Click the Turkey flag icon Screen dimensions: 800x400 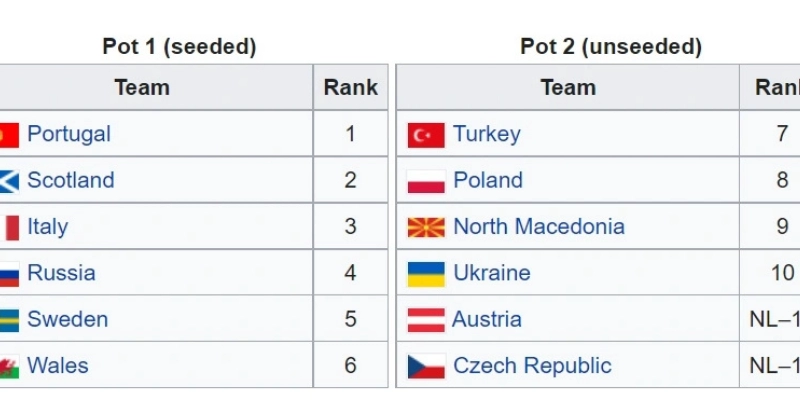[426, 135]
